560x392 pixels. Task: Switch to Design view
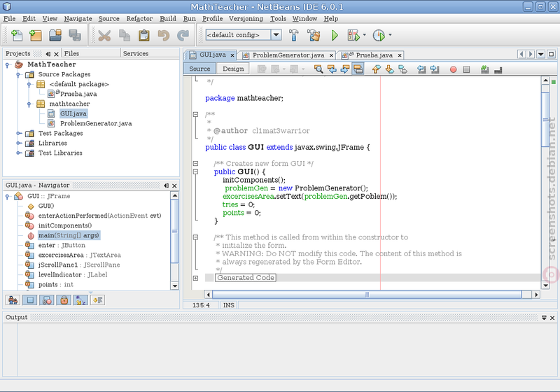[x=233, y=69]
